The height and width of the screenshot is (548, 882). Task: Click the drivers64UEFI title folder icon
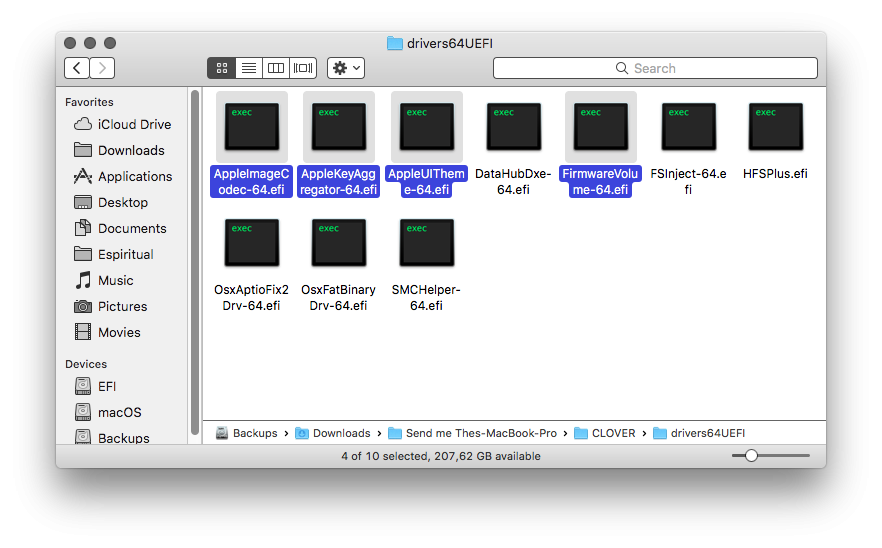tap(395, 43)
